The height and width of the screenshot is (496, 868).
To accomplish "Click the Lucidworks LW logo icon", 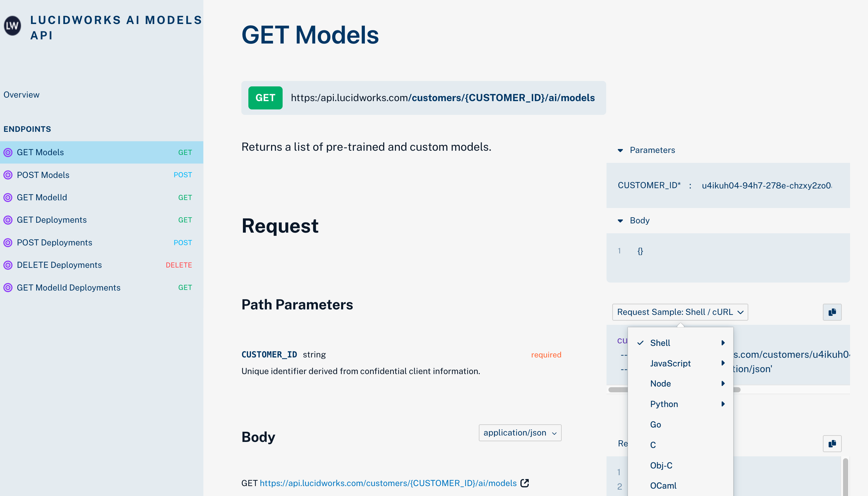I will (x=12, y=26).
